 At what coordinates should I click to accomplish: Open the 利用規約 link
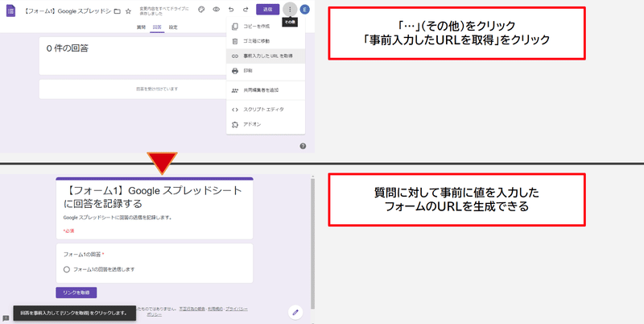click(x=215, y=309)
